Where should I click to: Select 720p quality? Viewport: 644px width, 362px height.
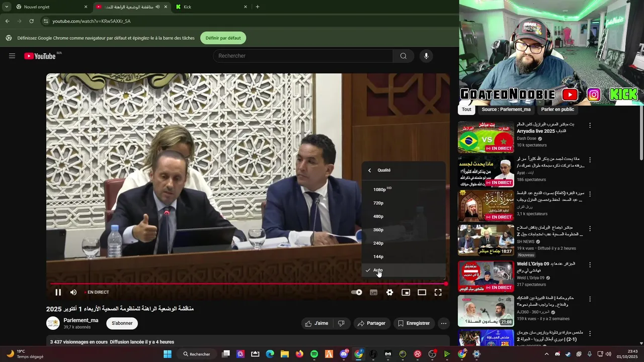coord(404,203)
